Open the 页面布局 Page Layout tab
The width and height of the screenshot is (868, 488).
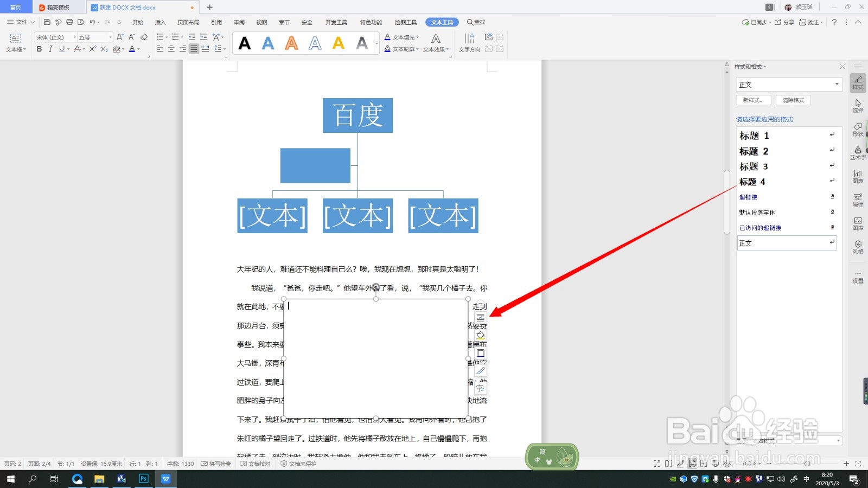pyautogui.click(x=188, y=22)
